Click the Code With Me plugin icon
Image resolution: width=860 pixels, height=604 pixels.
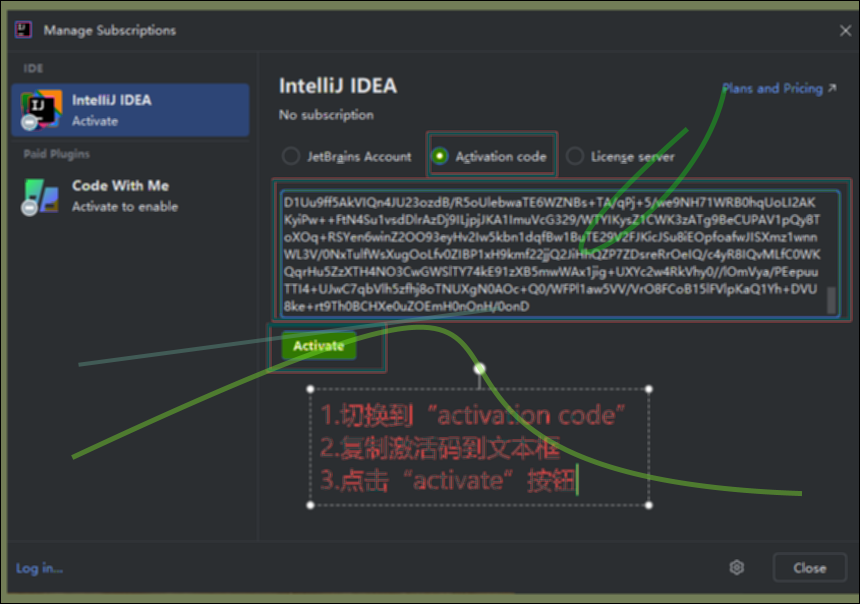41,196
